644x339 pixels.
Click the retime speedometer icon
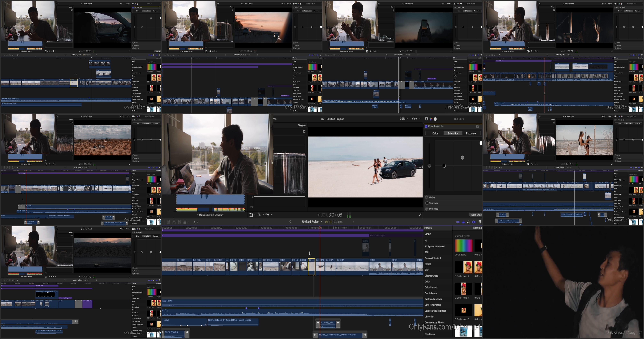pos(267,215)
